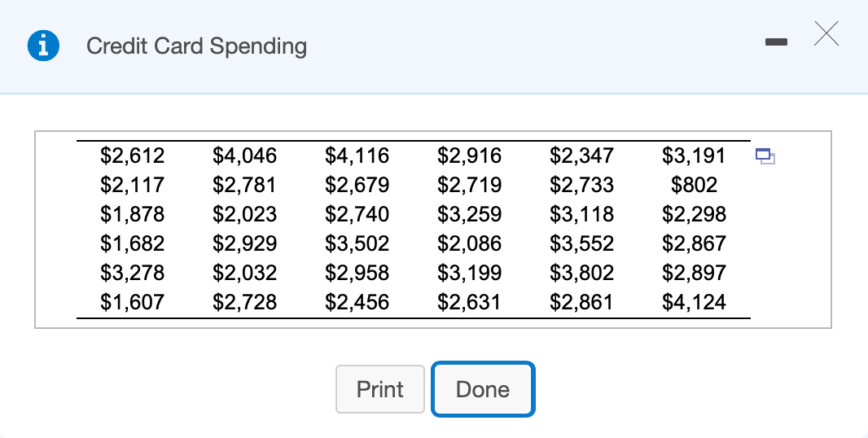Click the $4,046 value
The height and width of the screenshot is (438, 868).
244,155
